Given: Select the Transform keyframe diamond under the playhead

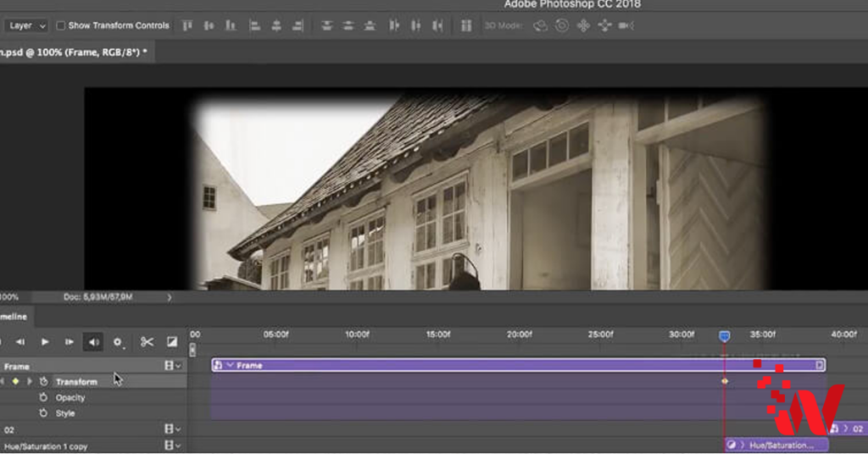Looking at the screenshot, I should click(725, 382).
